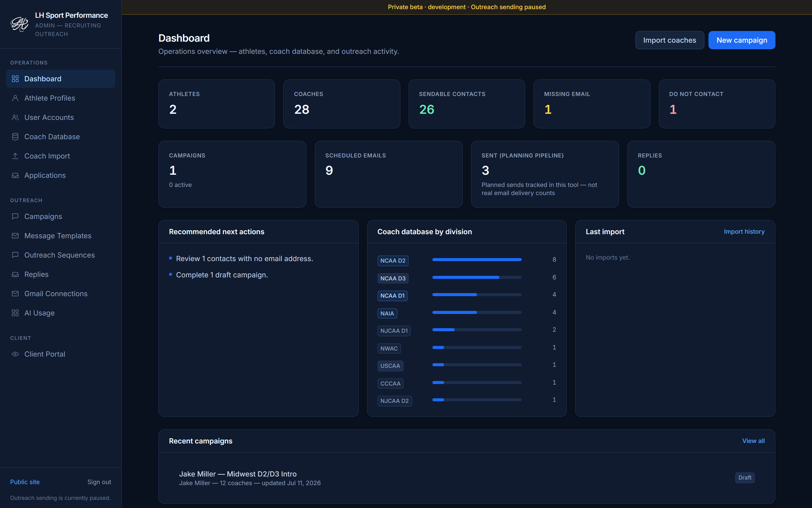Click the Replies stat card
Viewport: 812px width, 508px height.
(x=701, y=174)
